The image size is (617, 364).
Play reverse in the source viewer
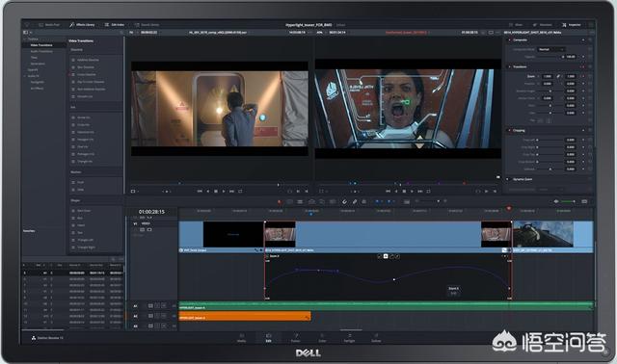tap(208, 192)
